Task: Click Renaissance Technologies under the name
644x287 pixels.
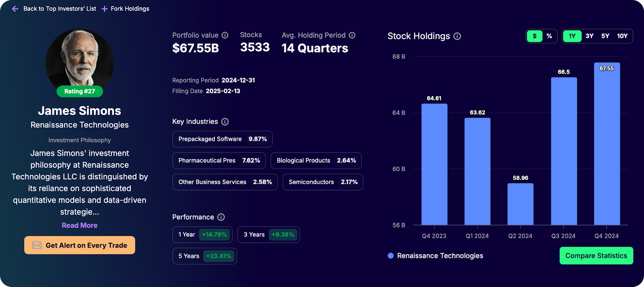Action: [80, 125]
